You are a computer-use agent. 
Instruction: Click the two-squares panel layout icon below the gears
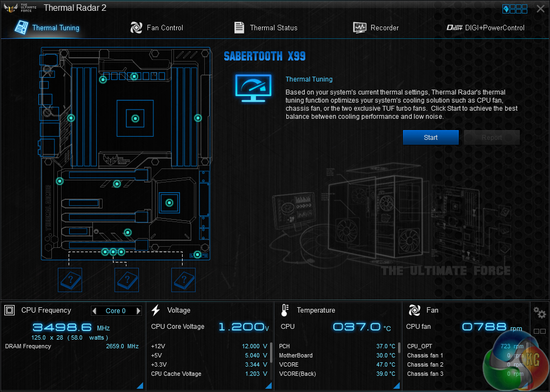(x=540, y=331)
